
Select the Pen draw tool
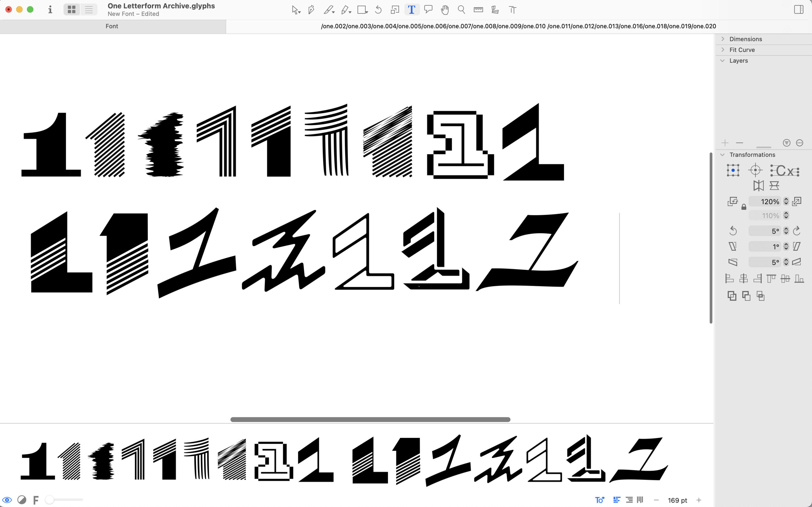tap(311, 10)
